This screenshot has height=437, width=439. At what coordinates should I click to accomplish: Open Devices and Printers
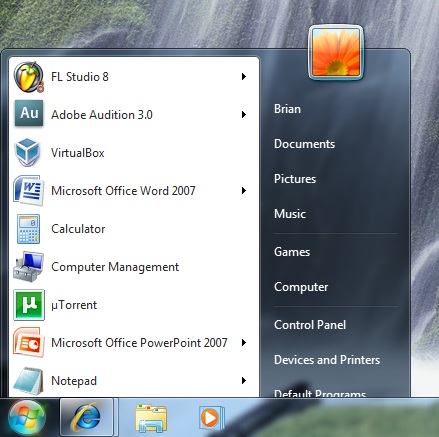coord(327,360)
